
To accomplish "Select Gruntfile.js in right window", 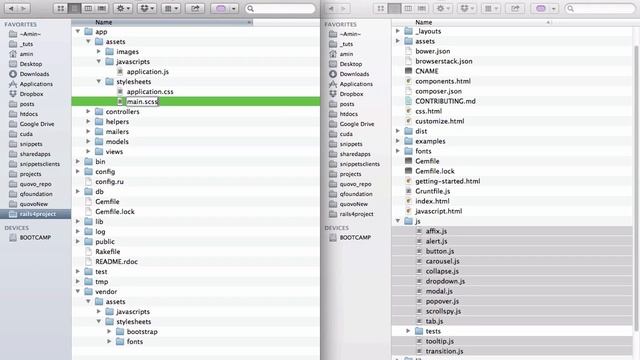I will (x=433, y=191).
